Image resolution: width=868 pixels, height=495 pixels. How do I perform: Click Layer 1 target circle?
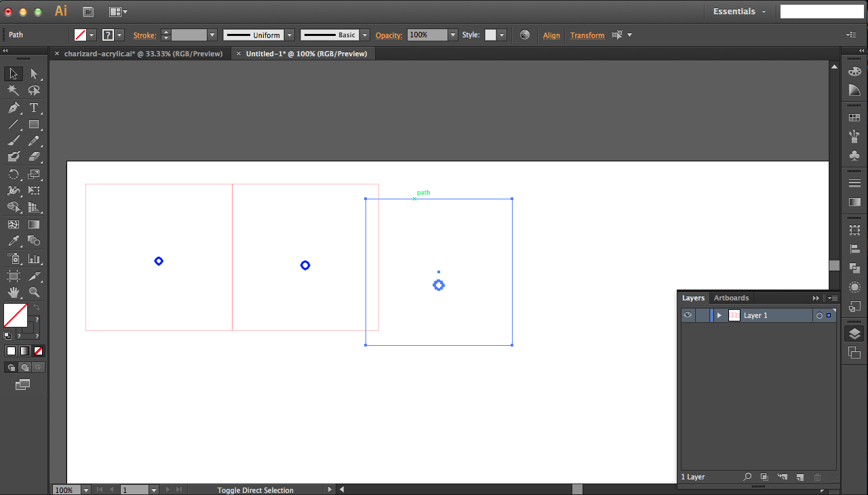click(819, 315)
